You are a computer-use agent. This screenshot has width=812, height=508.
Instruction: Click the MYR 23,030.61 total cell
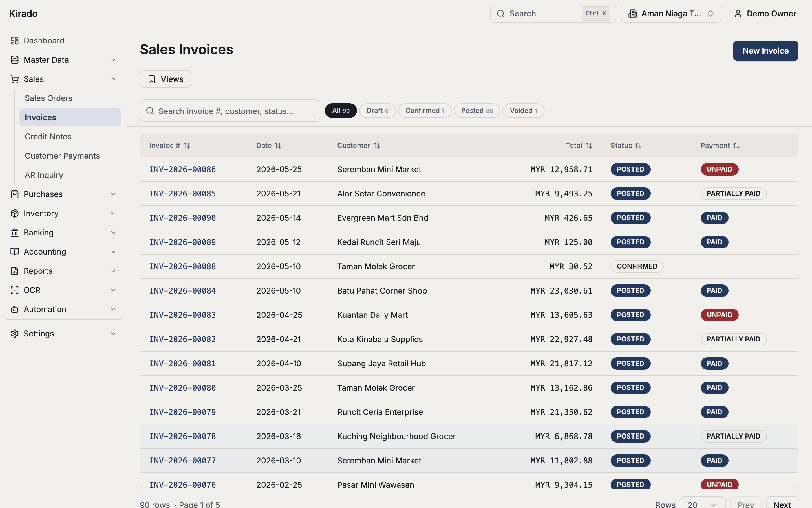point(561,291)
